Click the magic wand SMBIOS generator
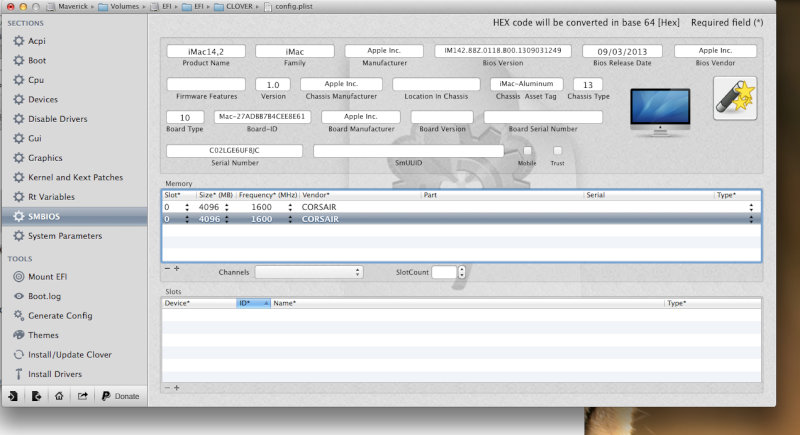 pyautogui.click(x=735, y=98)
